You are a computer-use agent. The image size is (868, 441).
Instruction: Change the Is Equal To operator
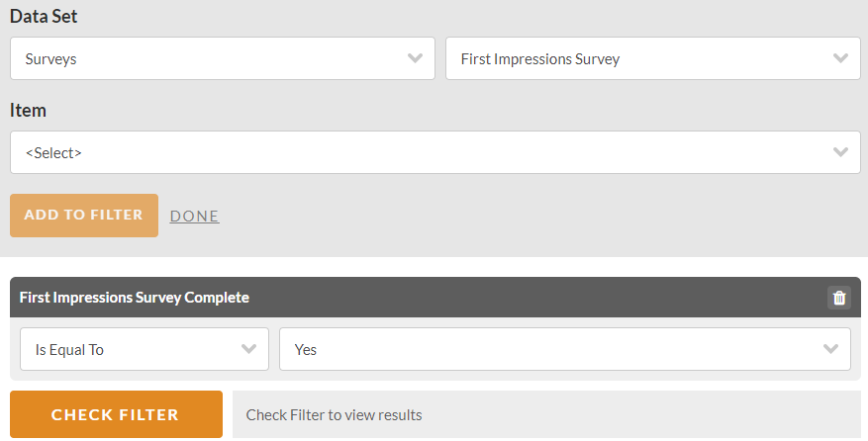tap(145, 349)
